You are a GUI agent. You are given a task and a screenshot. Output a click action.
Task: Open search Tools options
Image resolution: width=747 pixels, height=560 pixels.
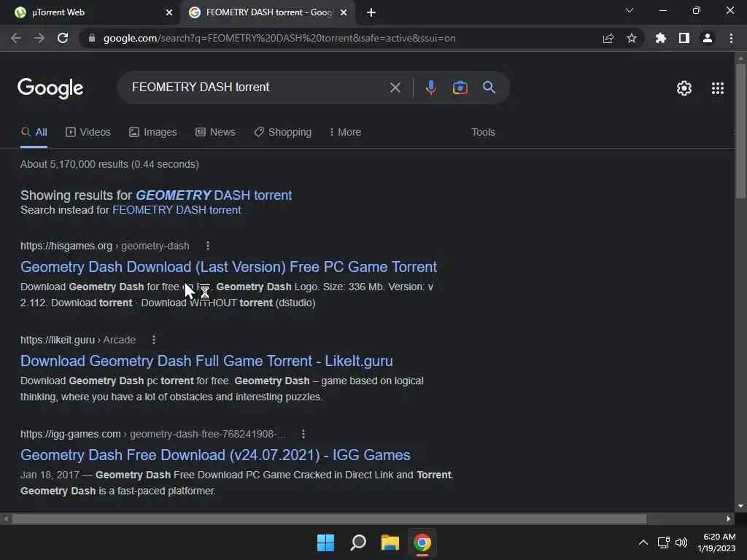(x=483, y=133)
